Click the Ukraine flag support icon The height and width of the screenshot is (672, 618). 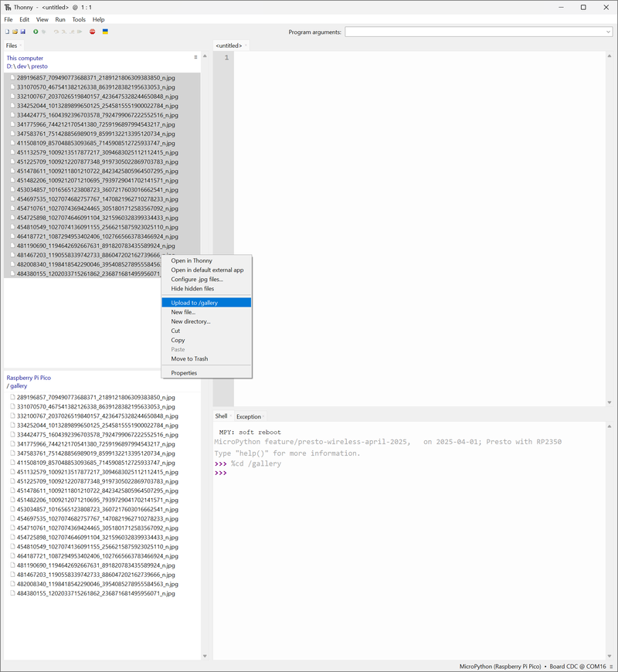pyautogui.click(x=106, y=32)
